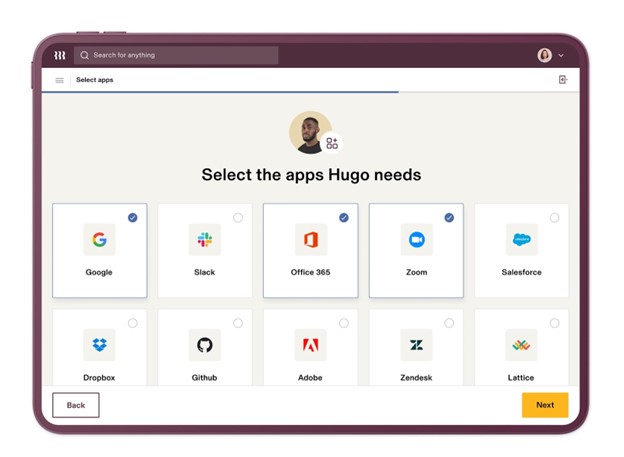Click the 'Lattice' label text
624x457 pixels.
(521, 378)
